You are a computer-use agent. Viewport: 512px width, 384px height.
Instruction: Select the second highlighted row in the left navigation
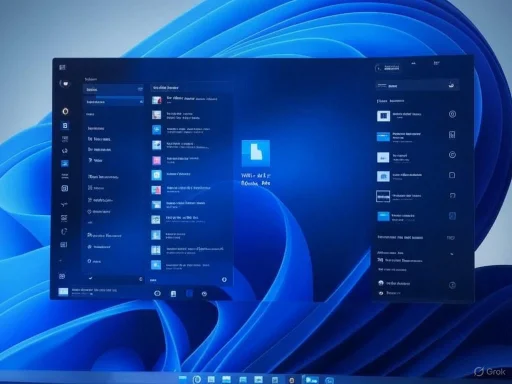click(113, 101)
